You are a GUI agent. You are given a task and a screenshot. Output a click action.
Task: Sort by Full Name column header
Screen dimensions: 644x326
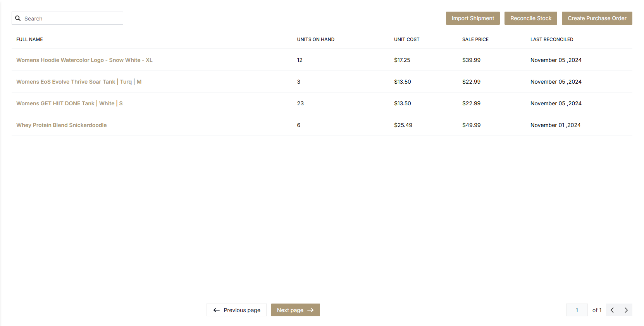[29, 39]
